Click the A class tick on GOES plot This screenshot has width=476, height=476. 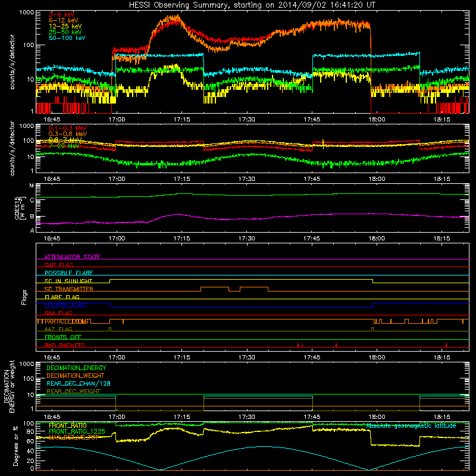click(32, 230)
